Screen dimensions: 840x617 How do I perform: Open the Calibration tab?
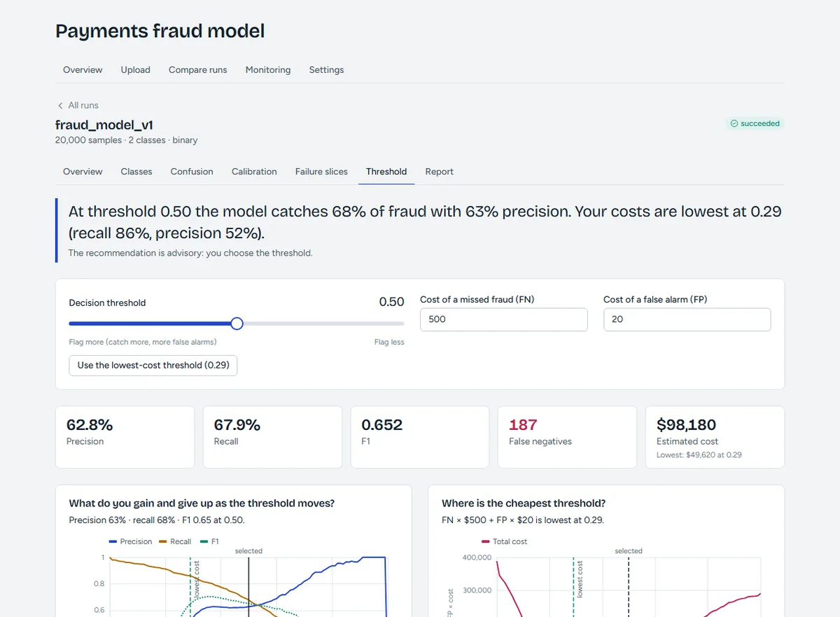(254, 172)
